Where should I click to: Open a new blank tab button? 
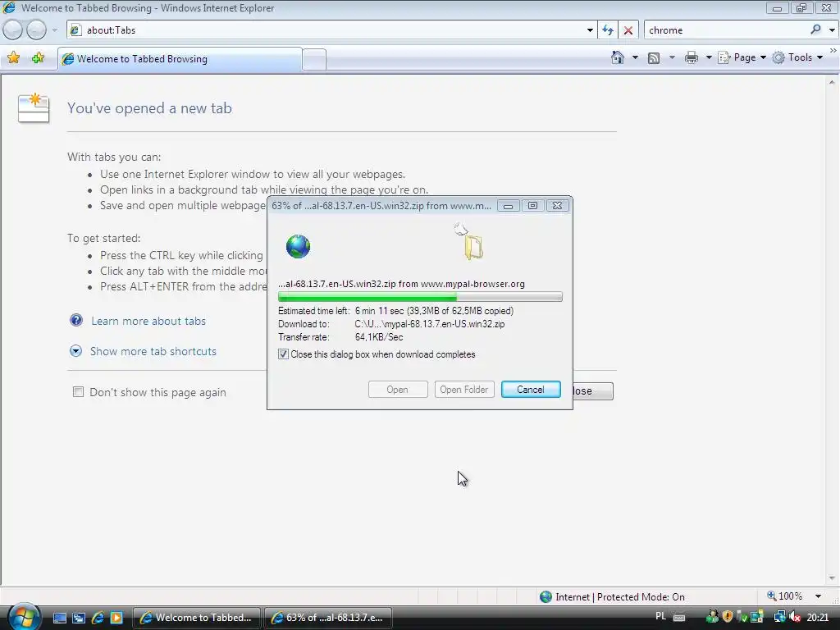click(314, 59)
